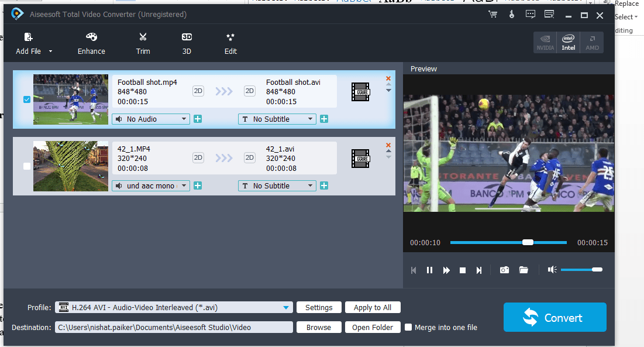Screen dimensions: 644x347
Task: Open subtitle dropdown for 42_1.MP4
Action: 277,185
